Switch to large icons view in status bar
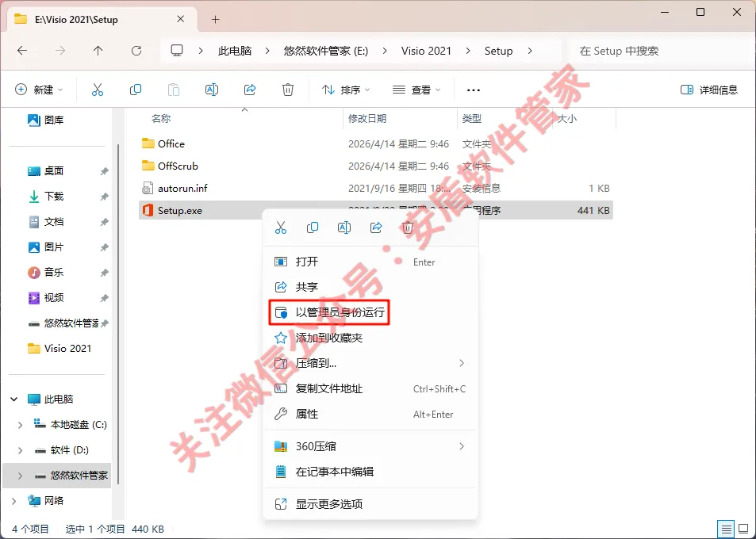The height and width of the screenshot is (539, 756). pos(743,529)
